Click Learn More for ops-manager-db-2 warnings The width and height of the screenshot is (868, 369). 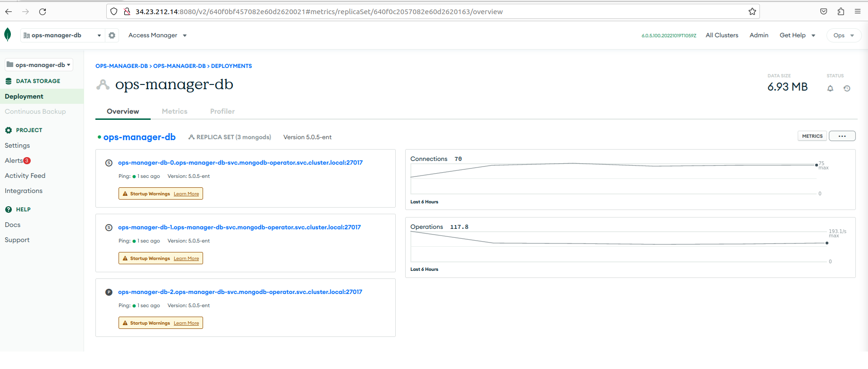click(x=186, y=323)
